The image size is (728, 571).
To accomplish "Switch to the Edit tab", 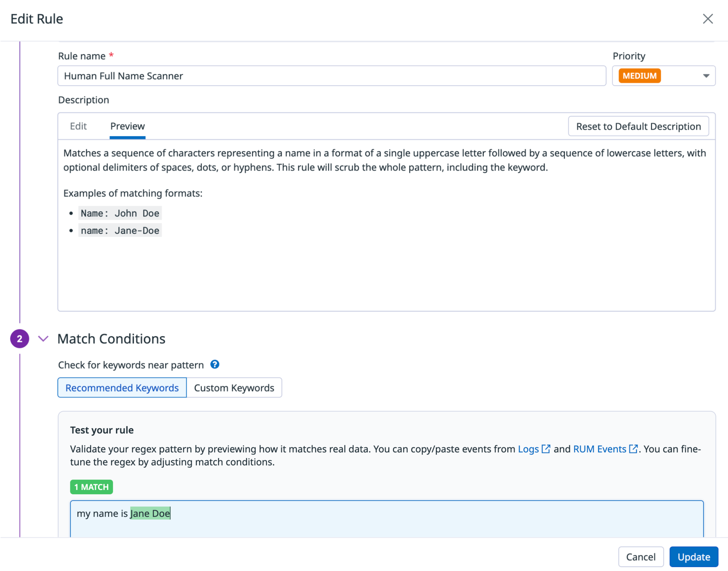I will [x=78, y=126].
